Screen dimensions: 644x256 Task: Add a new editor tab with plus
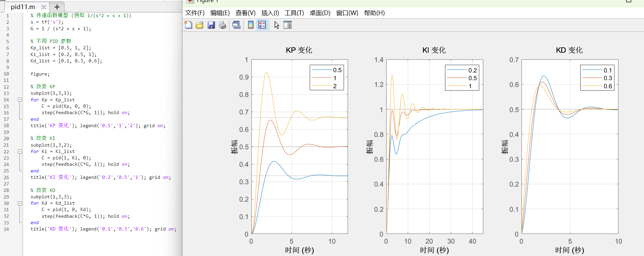(x=57, y=7)
